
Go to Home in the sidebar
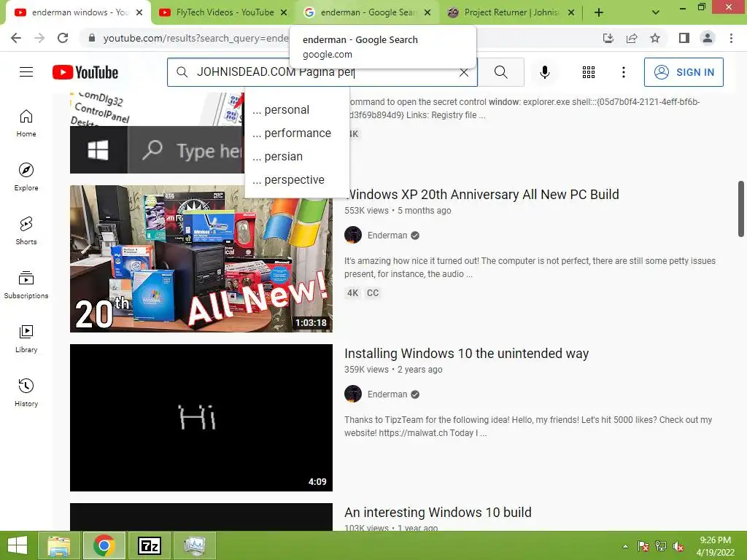coord(26,122)
